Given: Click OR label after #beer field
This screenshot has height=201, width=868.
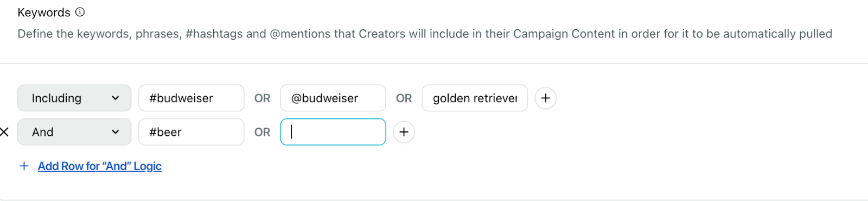Looking at the screenshot, I should tap(262, 132).
